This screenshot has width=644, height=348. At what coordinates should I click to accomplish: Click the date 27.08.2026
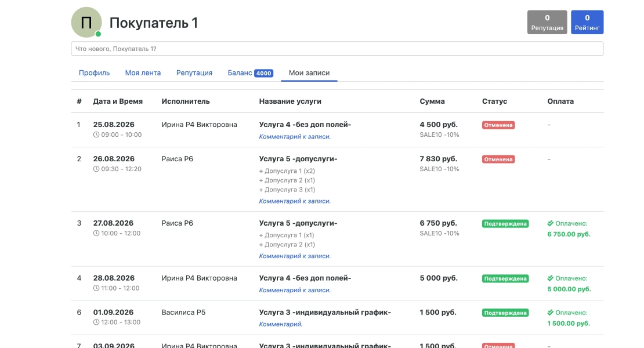[x=113, y=223]
